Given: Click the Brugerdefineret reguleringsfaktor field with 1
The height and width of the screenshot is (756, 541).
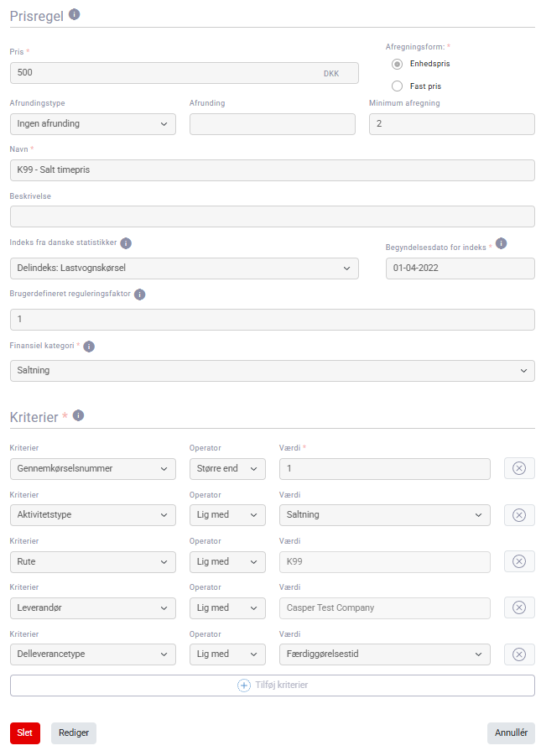Looking at the screenshot, I should click(273, 319).
